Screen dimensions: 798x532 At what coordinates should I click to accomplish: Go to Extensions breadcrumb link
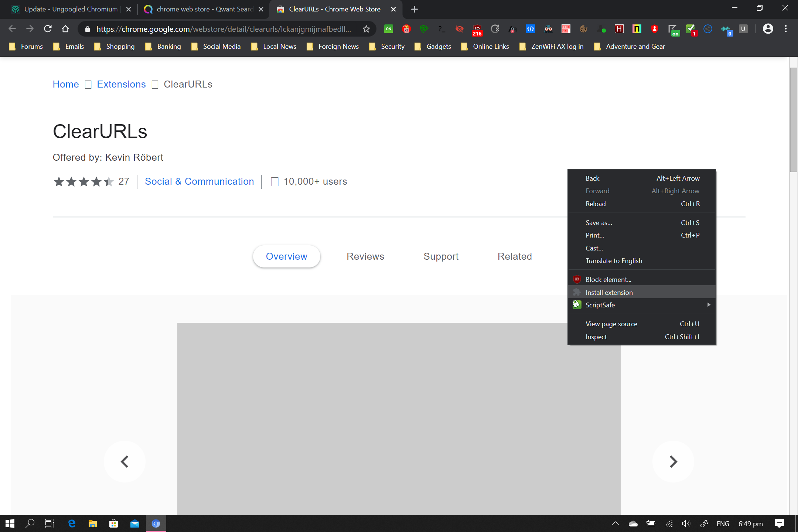click(x=121, y=84)
